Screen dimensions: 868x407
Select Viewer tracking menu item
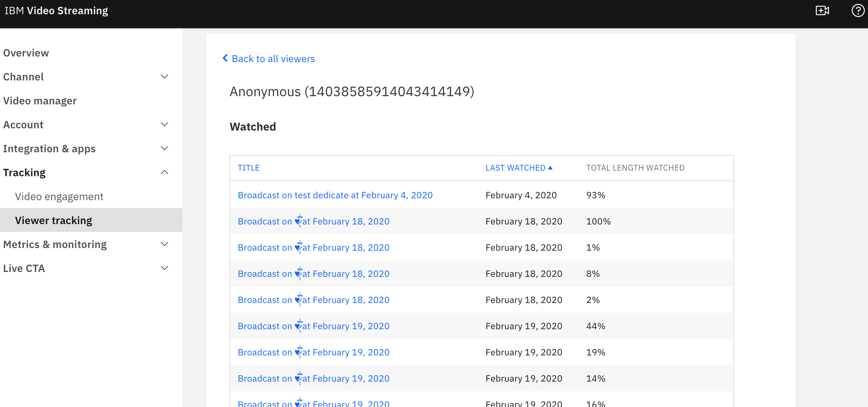point(91,220)
